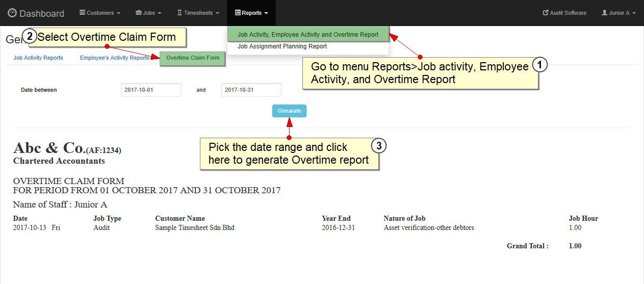Expand the Jobs dropdown caret

(x=160, y=13)
